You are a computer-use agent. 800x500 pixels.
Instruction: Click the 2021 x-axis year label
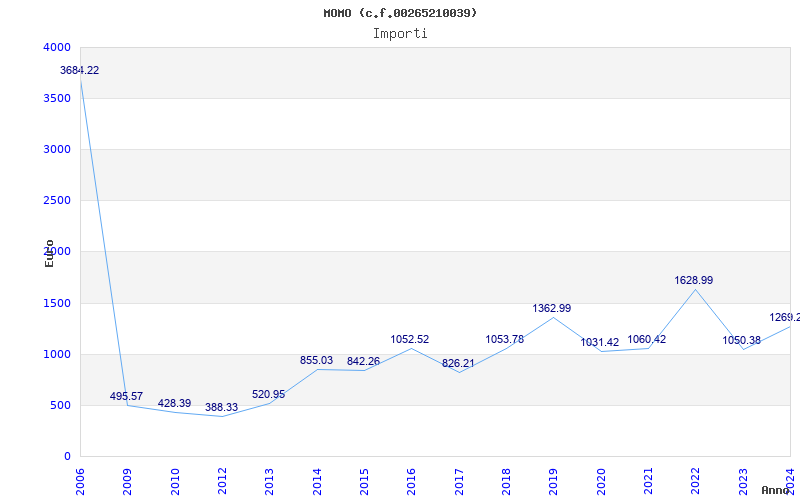click(x=648, y=481)
